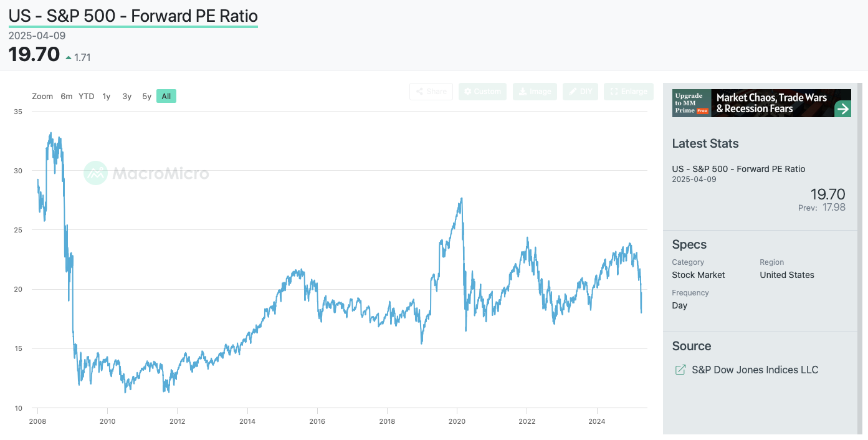Click the green arrow on the banner ad
The width and height of the screenshot is (868, 440).
(842, 109)
